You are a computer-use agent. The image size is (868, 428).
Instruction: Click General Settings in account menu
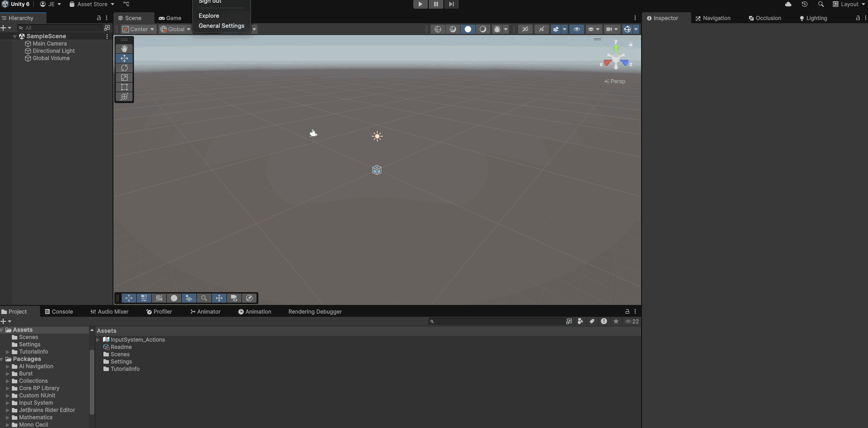tap(221, 26)
